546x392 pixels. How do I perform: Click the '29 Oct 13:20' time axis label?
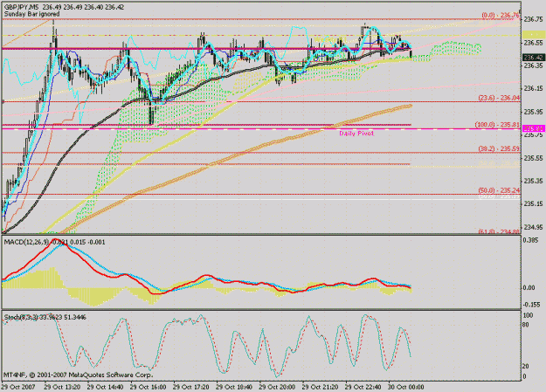(x=62, y=387)
